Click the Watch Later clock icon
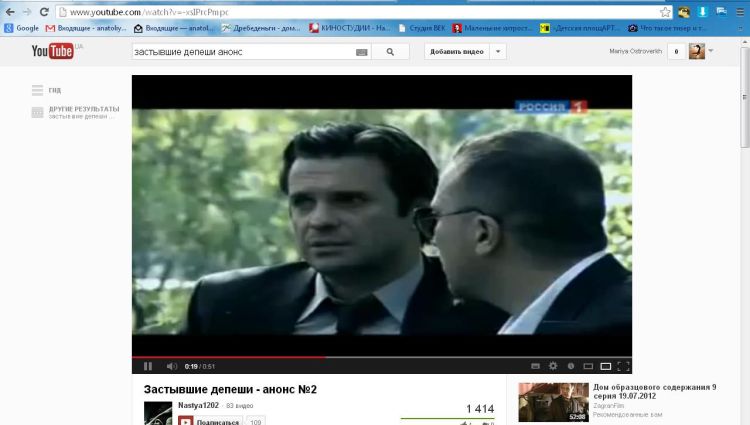Viewport: 750px width, 425px height. pos(571,366)
